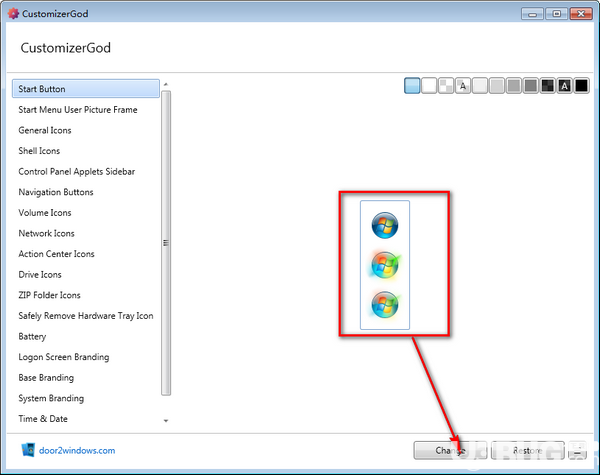
Task: Open the Network Icons category
Action: coord(46,233)
